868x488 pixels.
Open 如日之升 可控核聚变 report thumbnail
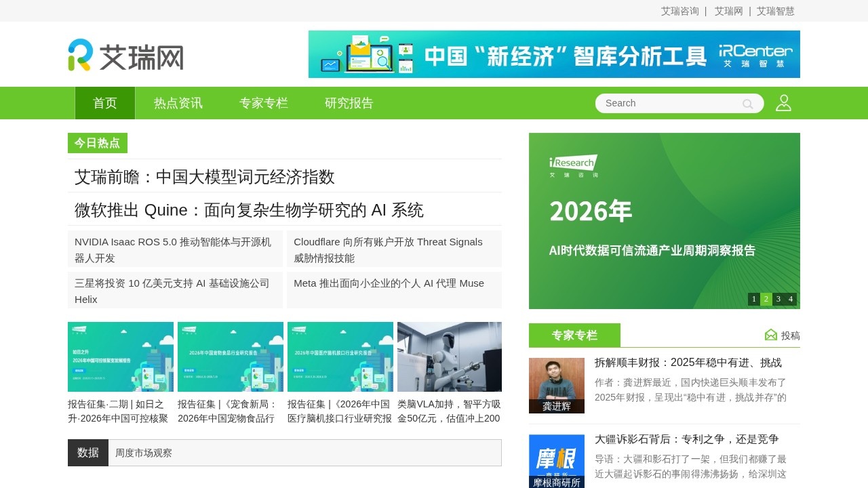coord(121,357)
